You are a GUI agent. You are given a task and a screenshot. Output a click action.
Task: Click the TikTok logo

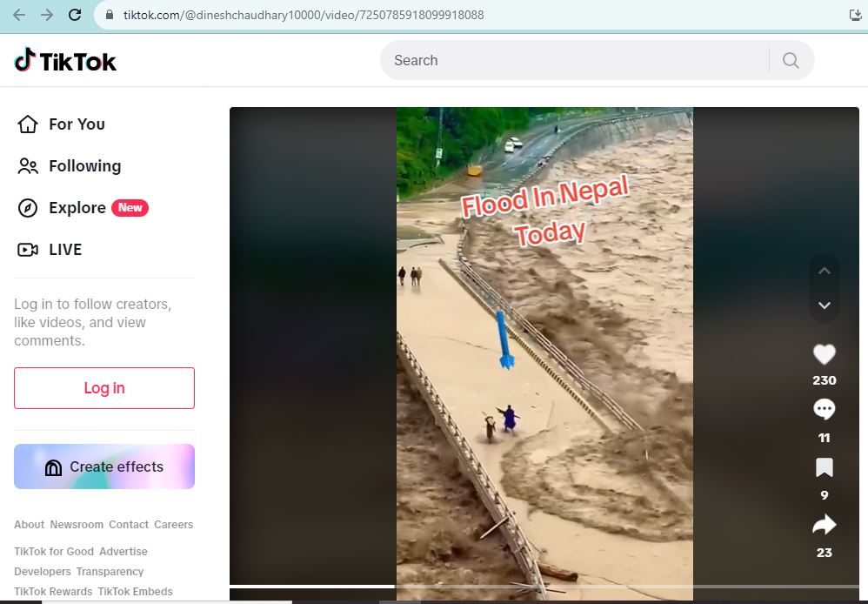[x=65, y=61]
